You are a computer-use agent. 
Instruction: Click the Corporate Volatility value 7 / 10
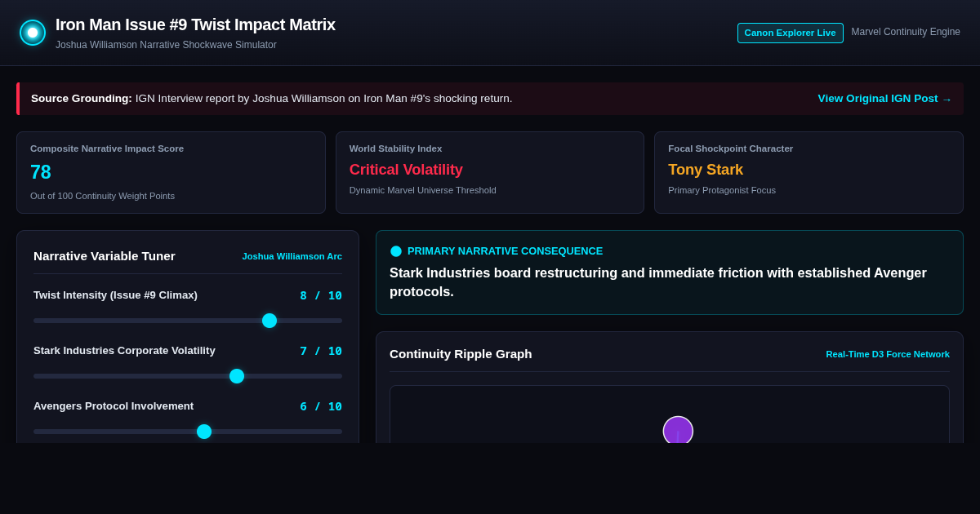tap(321, 351)
